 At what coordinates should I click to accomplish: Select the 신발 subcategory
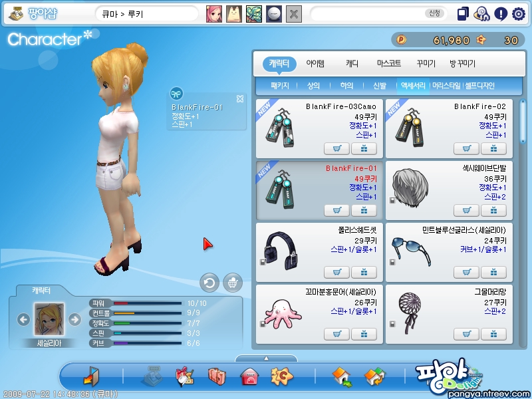click(380, 86)
